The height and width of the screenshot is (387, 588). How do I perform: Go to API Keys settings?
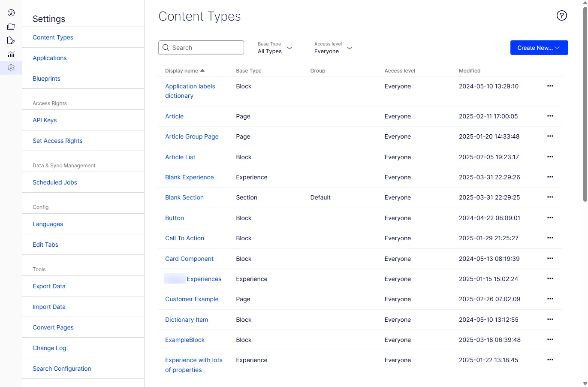pos(45,120)
